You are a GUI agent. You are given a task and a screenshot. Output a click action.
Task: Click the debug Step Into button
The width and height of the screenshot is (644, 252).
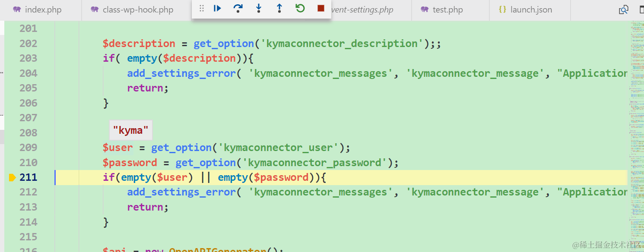[259, 8]
